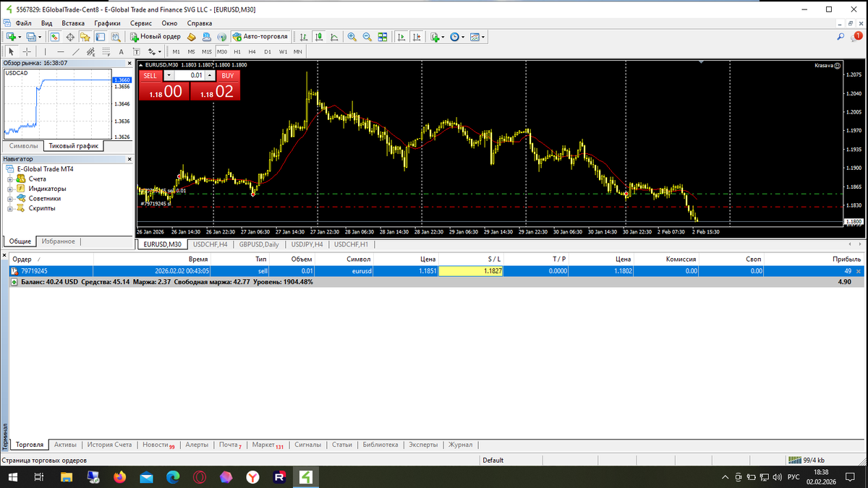Draw a horizontal line tool
Viewport: 868px width, 488px height.
click(x=60, y=51)
